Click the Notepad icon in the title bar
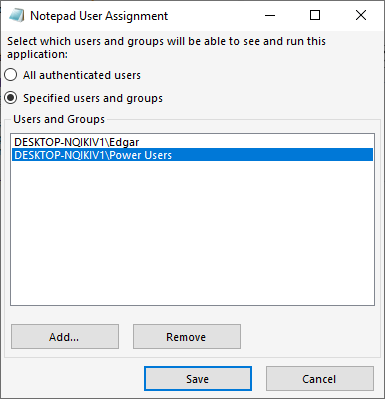This screenshot has height=399, width=385. [x=16, y=15]
